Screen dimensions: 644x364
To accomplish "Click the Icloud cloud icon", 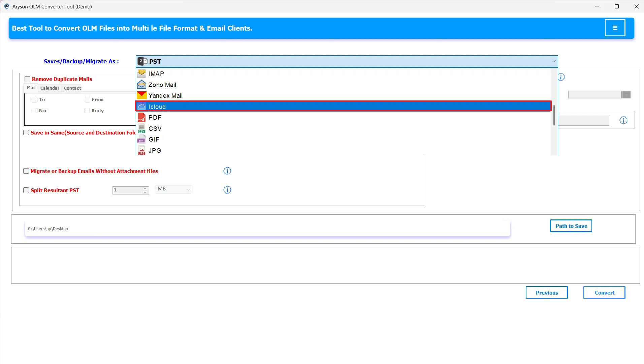I will click(142, 106).
